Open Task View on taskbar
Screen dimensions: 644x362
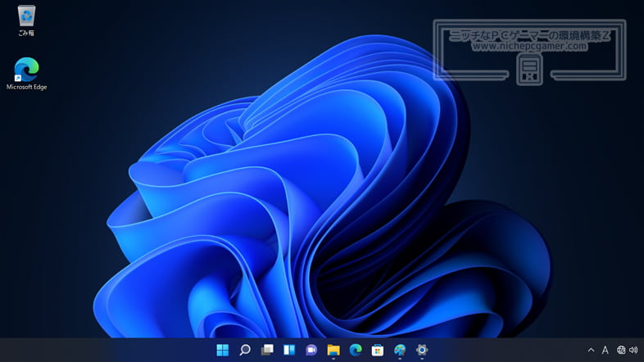267,350
